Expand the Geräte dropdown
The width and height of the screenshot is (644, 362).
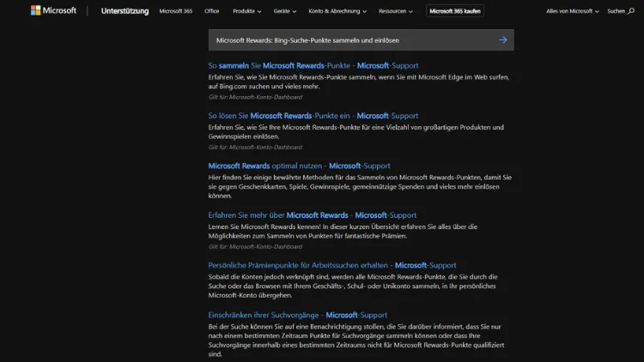click(284, 11)
